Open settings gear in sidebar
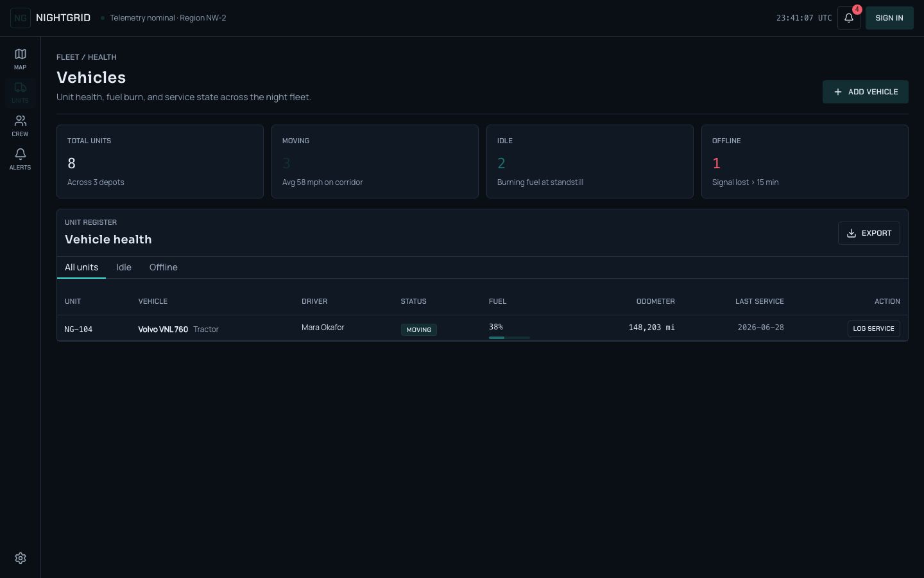The image size is (924, 578). [x=20, y=558]
